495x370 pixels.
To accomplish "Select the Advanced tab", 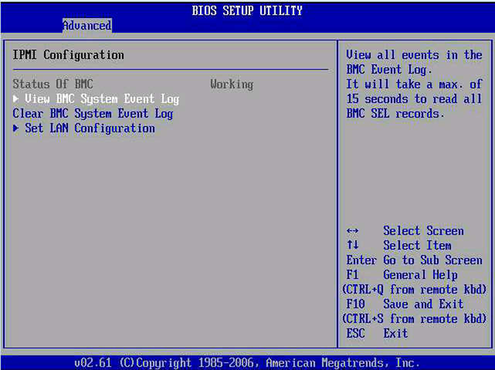I will [x=87, y=25].
